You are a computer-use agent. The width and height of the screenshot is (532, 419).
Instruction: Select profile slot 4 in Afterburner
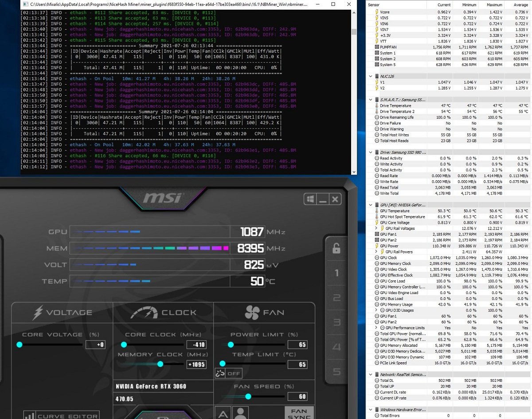(x=336, y=347)
